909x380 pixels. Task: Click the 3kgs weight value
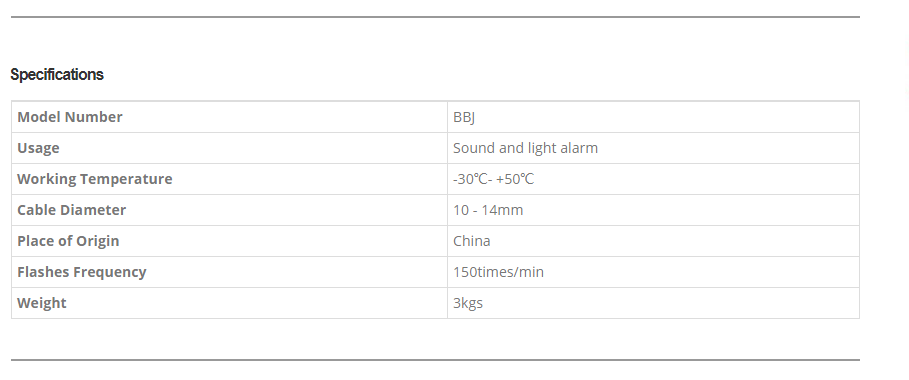(468, 303)
